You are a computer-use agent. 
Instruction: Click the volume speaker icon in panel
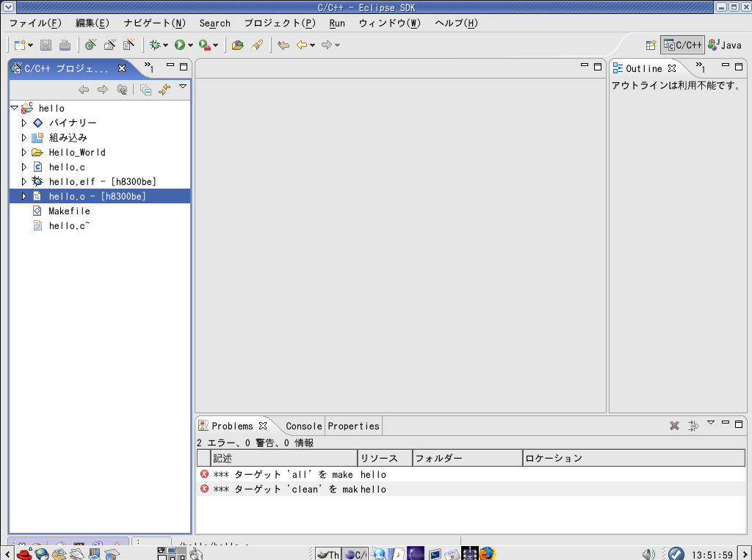pos(648,554)
